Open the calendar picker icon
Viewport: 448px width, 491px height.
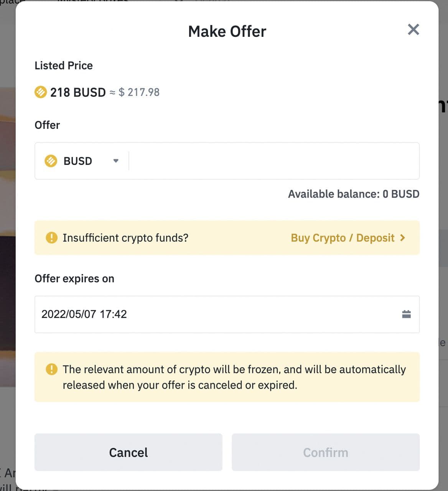click(406, 314)
